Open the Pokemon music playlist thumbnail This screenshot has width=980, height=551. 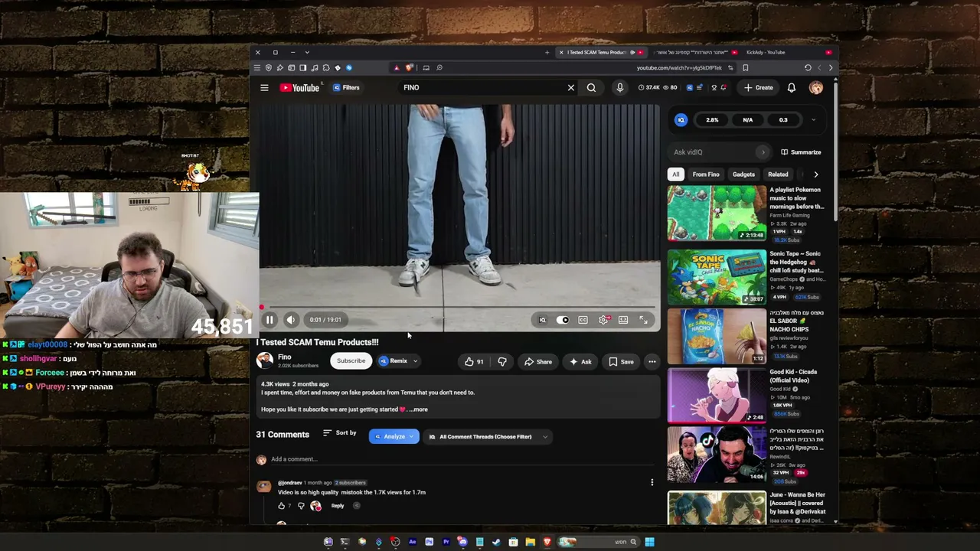717,214
